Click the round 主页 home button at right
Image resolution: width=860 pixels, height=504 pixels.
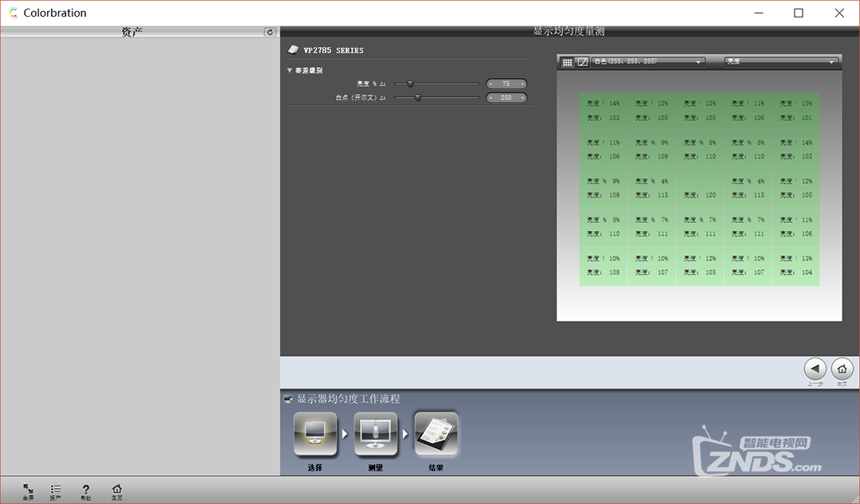click(842, 369)
